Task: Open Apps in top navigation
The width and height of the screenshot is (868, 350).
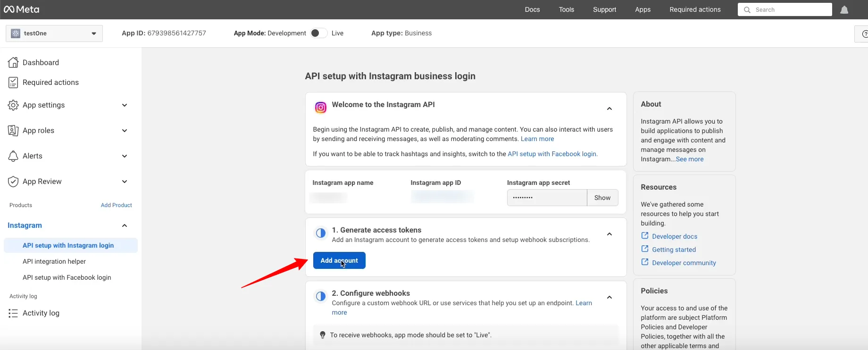Action: pyautogui.click(x=643, y=9)
